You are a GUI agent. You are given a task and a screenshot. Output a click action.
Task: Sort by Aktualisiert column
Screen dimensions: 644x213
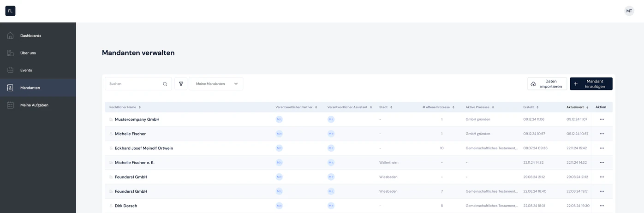point(578,107)
